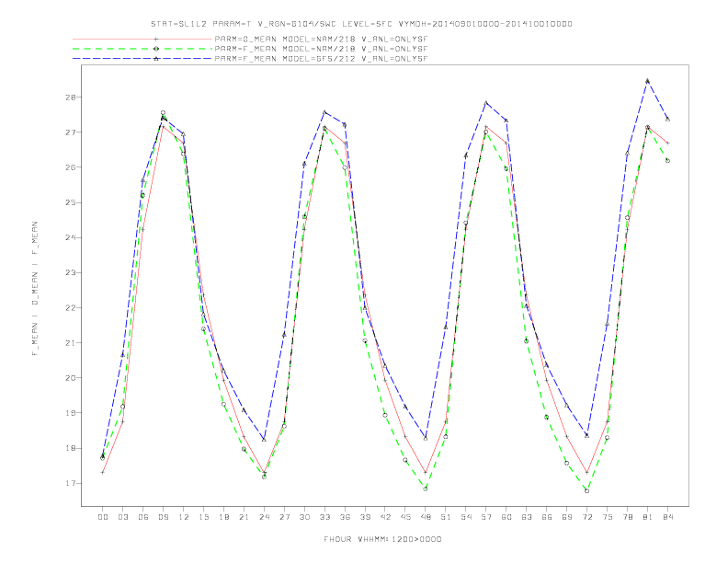Click the blue dashed legend line sample
The height and width of the screenshot is (563, 728).
pyautogui.click(x=142, y=59)
